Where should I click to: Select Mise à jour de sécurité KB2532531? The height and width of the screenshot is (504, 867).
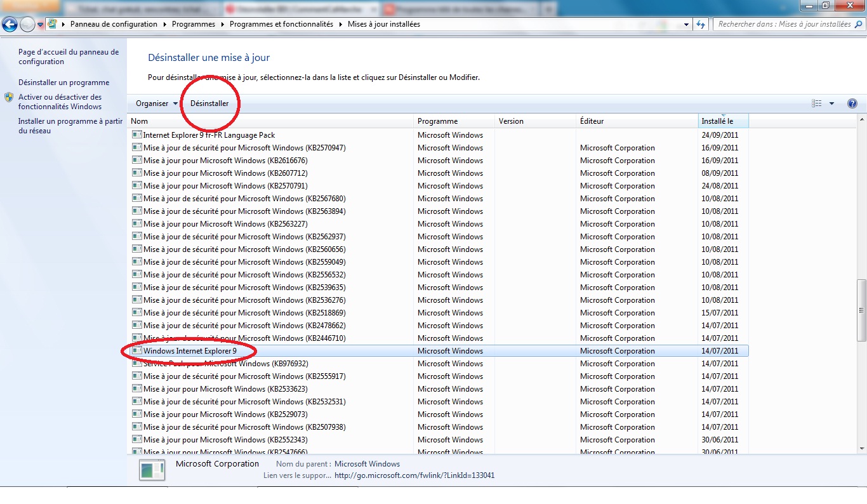pos(438,401)
